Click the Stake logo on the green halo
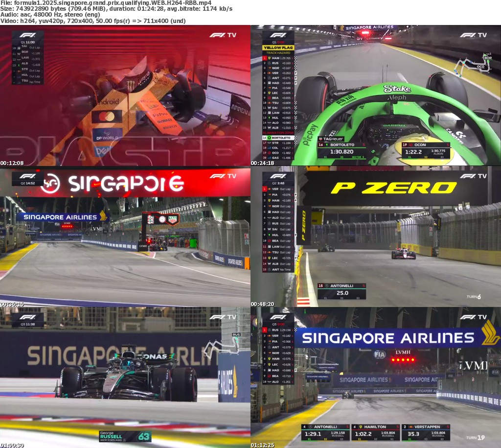501x448 pixels. click(x=397, y=89)
